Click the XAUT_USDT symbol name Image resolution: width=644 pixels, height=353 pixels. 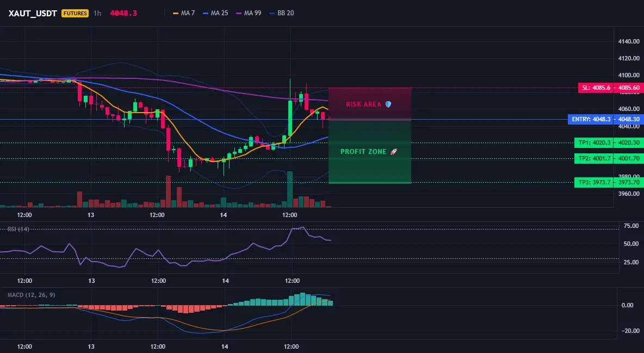[33, 13]
